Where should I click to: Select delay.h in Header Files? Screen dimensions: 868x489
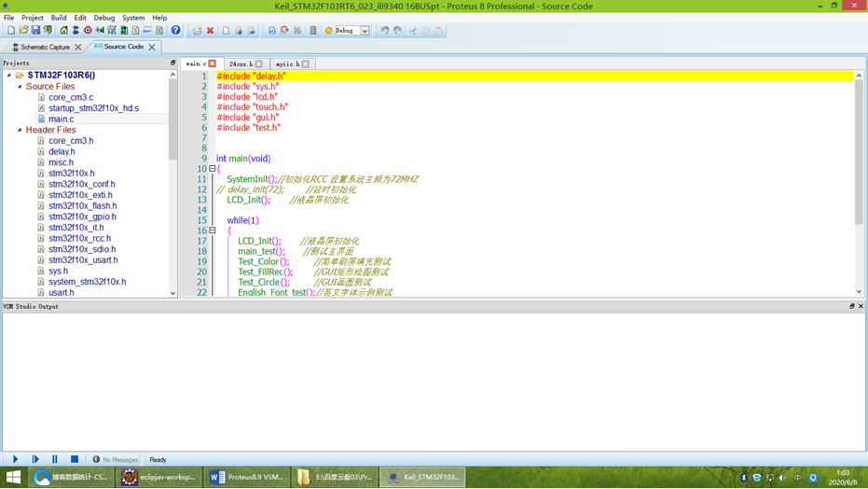pos(62,151)
